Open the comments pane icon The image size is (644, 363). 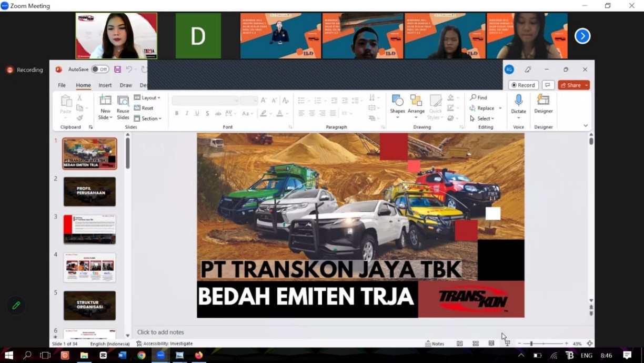[x=548, y=85]
